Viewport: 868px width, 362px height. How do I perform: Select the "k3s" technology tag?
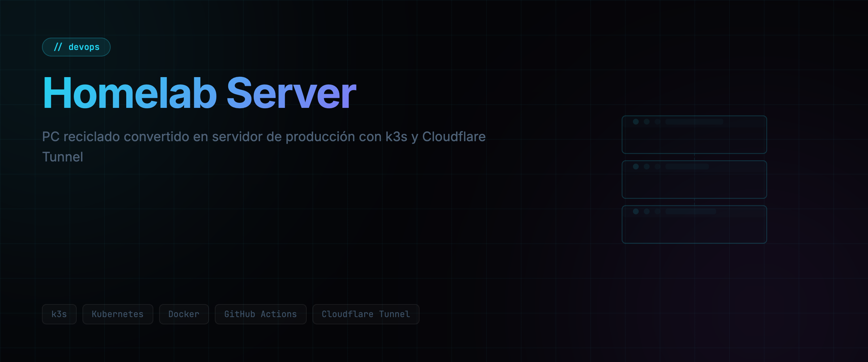(59, 314)
